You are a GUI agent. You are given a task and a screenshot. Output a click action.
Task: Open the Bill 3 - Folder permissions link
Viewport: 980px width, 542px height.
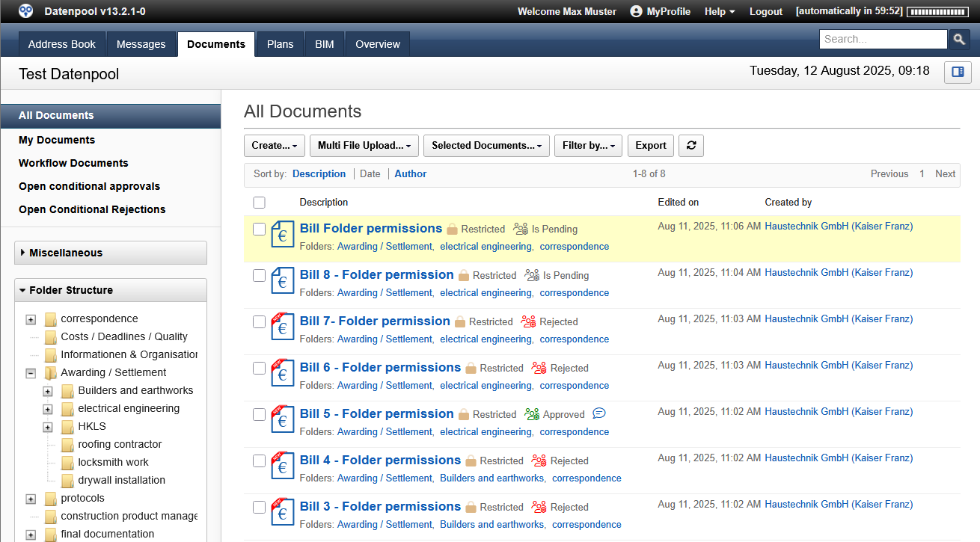[380, 506]
